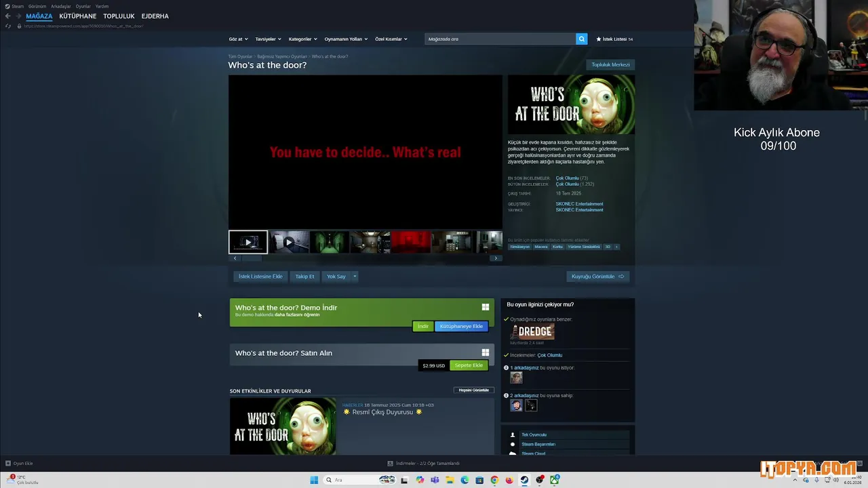This screenshot has height=488, width=868.
Task: Click the Takip Et button
Action: [304, 277]
